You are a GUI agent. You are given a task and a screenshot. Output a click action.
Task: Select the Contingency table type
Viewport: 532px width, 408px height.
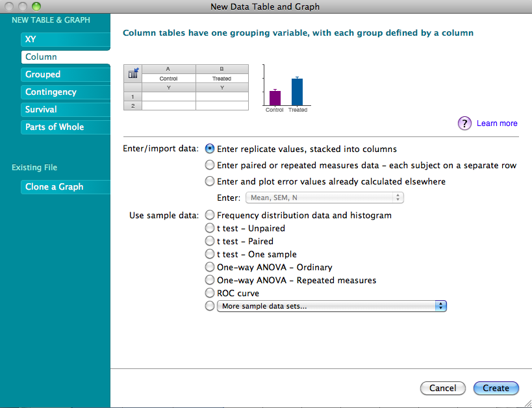65,92
